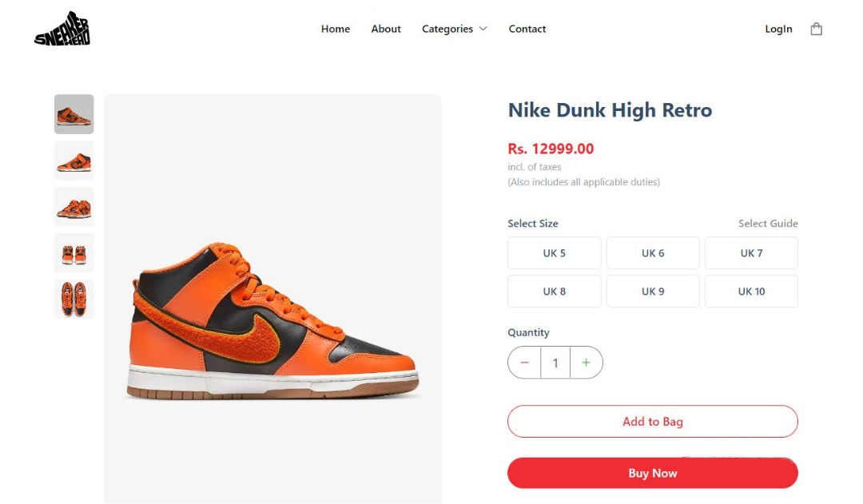Viewport: 863px width, 504px height.
Task: Click the minus icon to decrease quantity
Action: (x=524, y=363)
